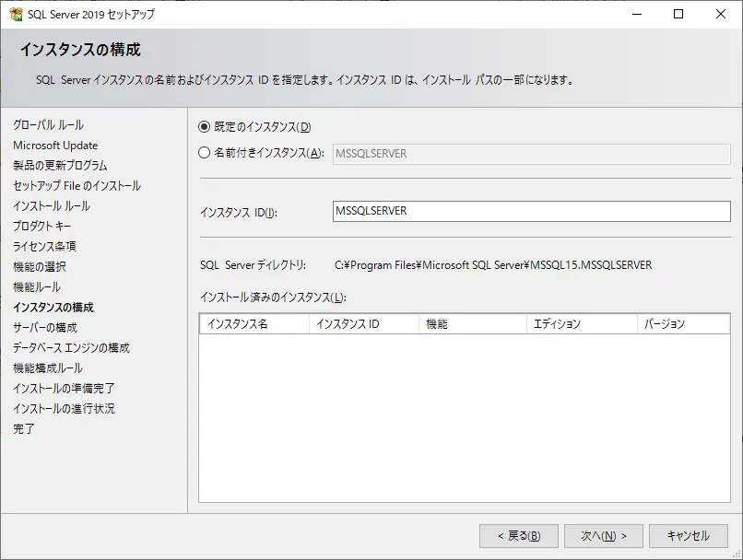Select ライセンス条項 step in sidebar

coord(44,246)
